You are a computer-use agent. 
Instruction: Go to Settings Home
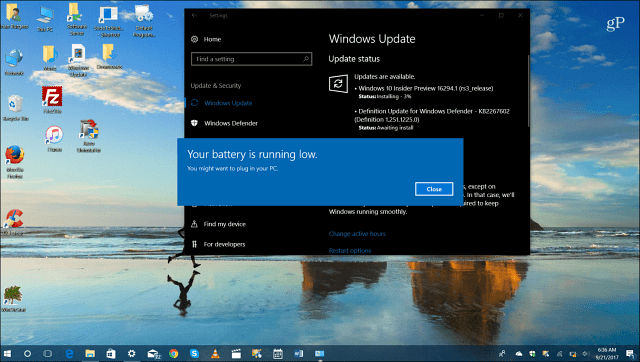[206, 39]
